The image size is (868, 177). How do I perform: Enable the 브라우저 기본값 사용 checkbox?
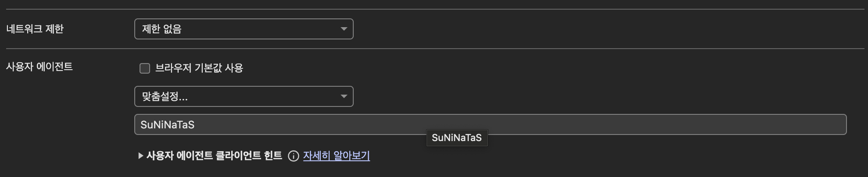coord(145,68)
